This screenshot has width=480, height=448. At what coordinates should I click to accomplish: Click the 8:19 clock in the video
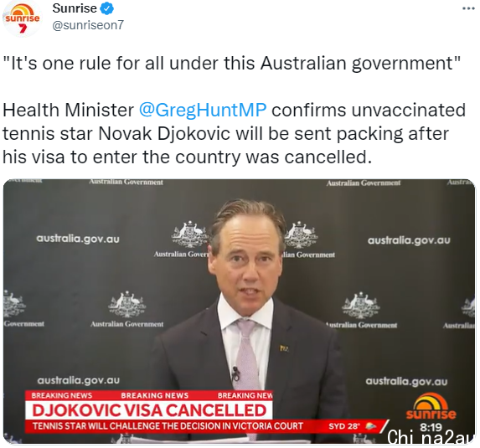click(431, 427)
